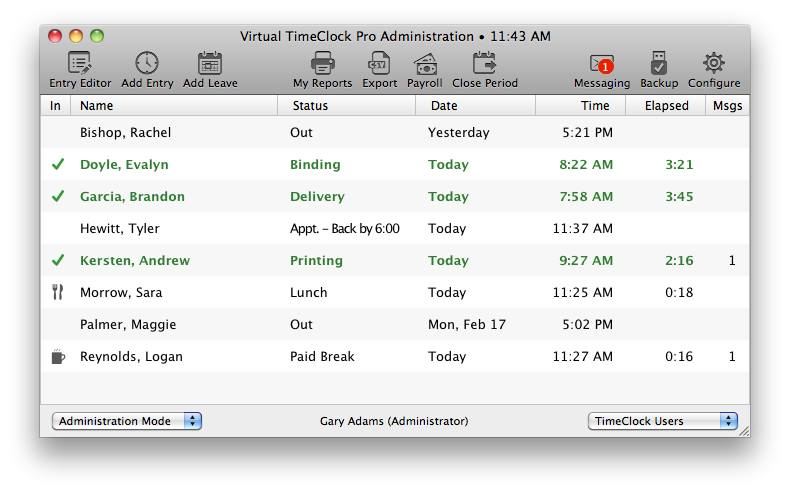The image size is (790, 492).
Task: Select the Bishop, Rachel row
Action: pyautogui.click(x=394, y=132)
